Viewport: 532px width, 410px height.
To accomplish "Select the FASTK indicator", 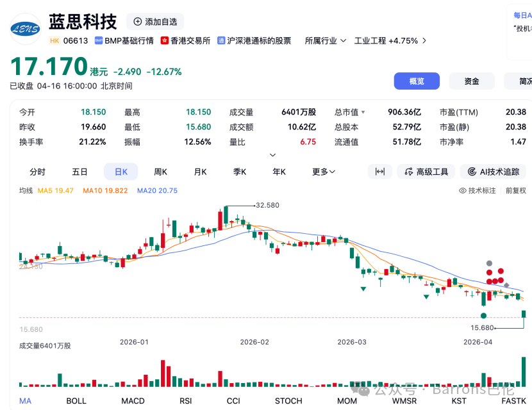I will pos(513,401).
